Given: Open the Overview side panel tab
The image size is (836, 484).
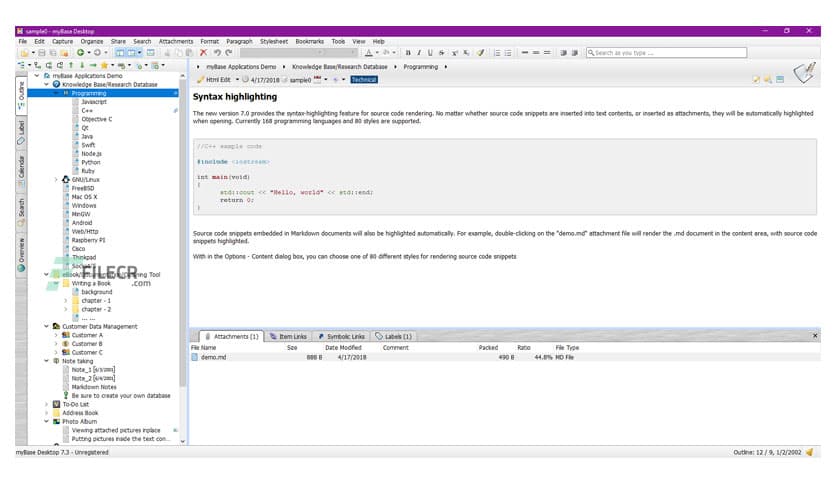Looking at the screenshot, I should click(21, 255).
